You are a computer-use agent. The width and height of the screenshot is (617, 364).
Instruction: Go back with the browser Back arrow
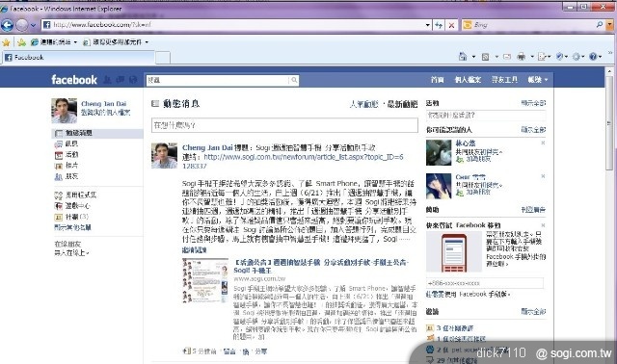tap(7, 25)
